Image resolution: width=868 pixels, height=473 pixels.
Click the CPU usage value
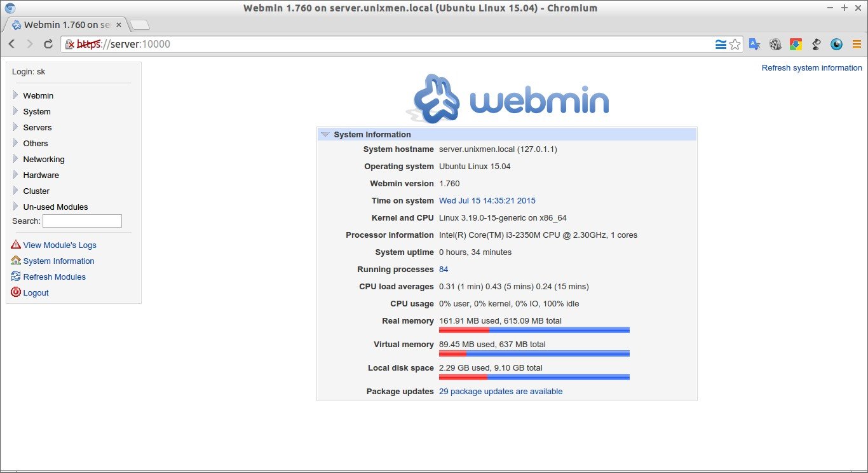(509, 303)
